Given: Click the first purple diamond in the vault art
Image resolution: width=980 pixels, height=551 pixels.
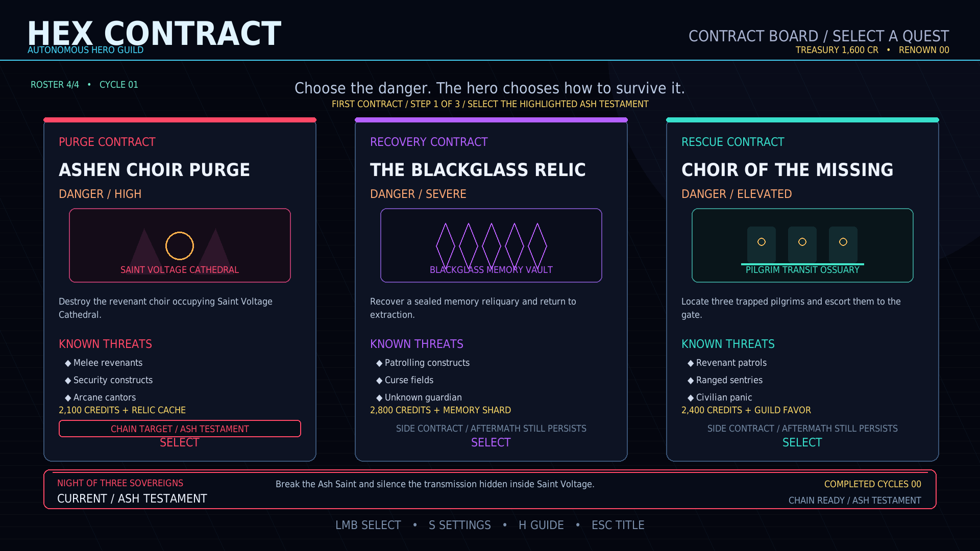Looking at the screenshot, I should tap(445, 245).
